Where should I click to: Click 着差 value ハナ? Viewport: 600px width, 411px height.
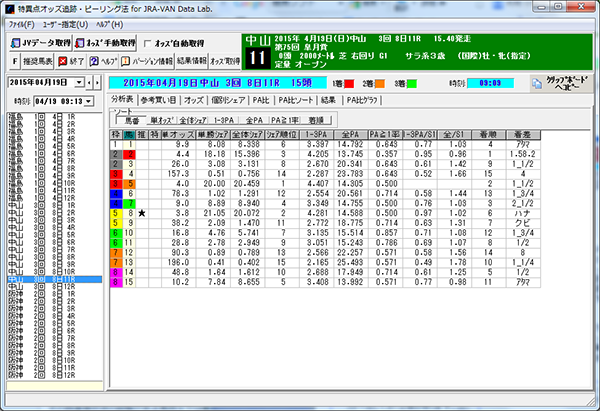(523, 213)
